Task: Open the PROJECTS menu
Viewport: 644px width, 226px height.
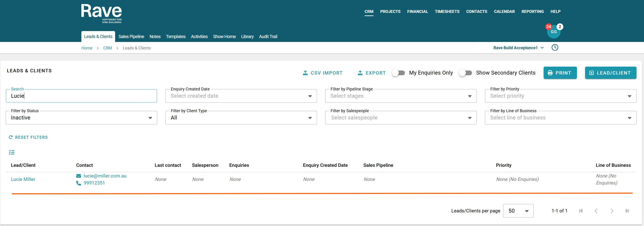Action: 390,12
